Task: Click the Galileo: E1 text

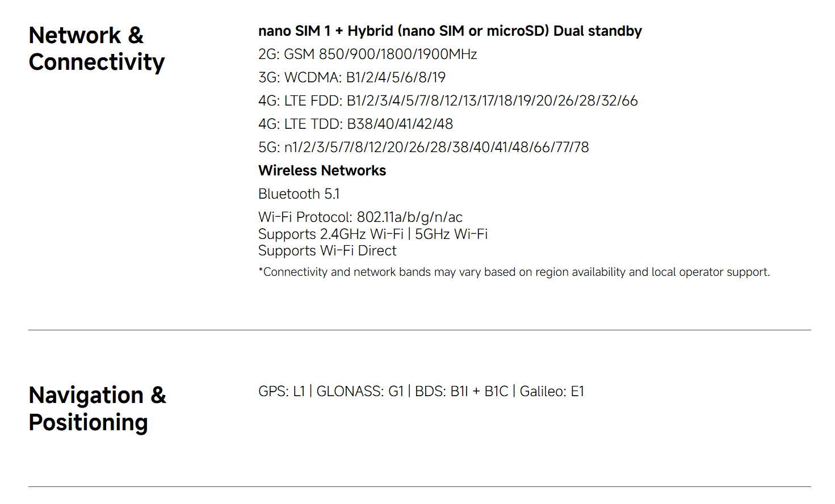Action: 551,392
